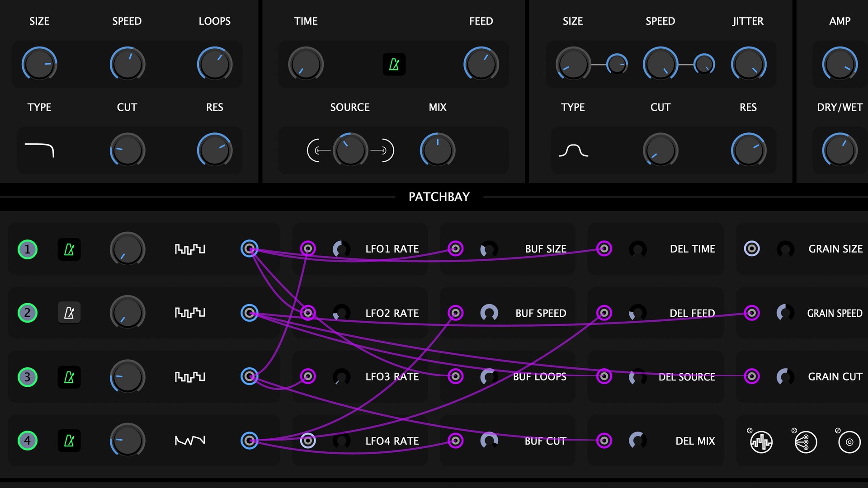The height and width of the screenshot is (488, 868).
Task: Toggle LFO 4 on/off button
Action: (x=28, y=441)
